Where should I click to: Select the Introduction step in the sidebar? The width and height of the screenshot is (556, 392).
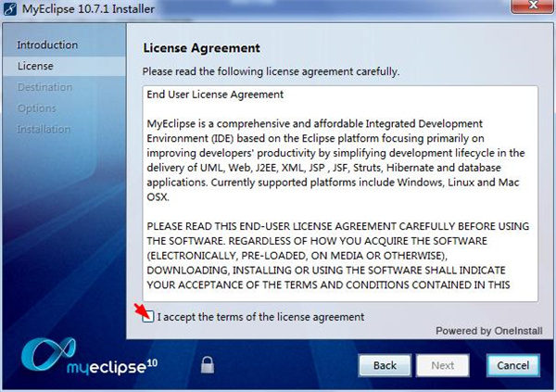(x=47, y=45)
